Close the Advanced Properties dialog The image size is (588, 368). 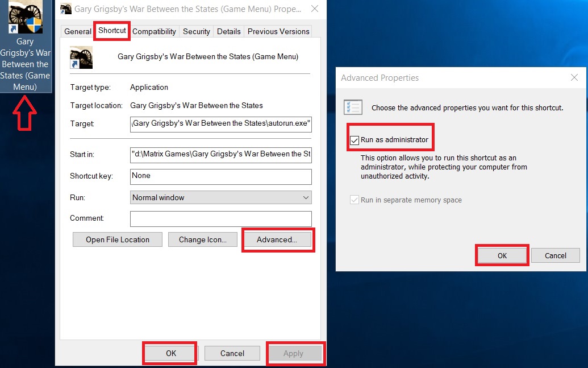coord(574,77)
